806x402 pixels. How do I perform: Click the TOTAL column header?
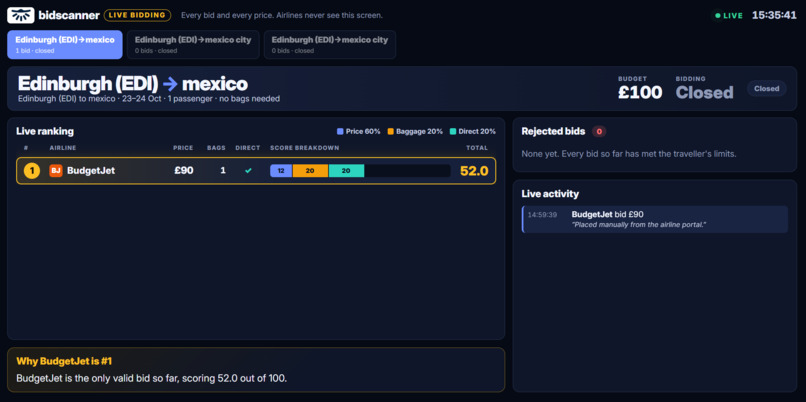point(477,148)
